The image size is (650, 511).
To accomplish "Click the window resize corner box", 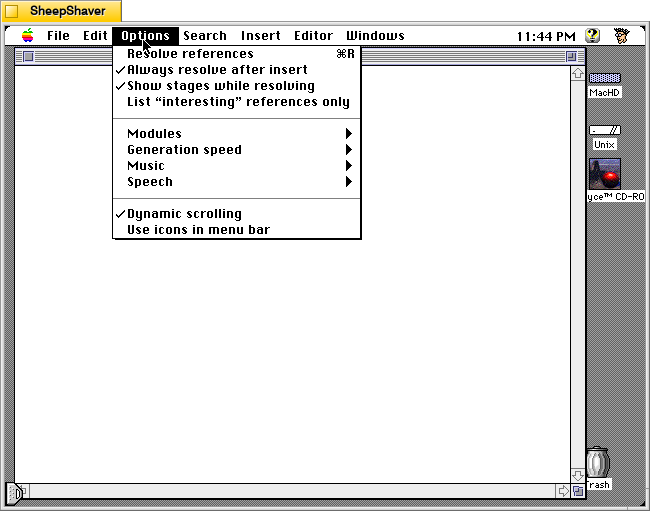I will point(578,491).
